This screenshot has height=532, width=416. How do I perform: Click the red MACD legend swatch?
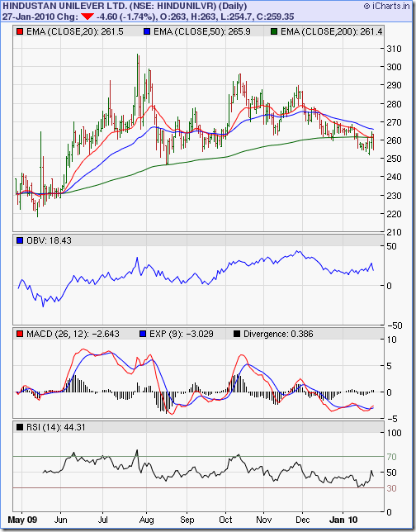[x=20, y=334]
